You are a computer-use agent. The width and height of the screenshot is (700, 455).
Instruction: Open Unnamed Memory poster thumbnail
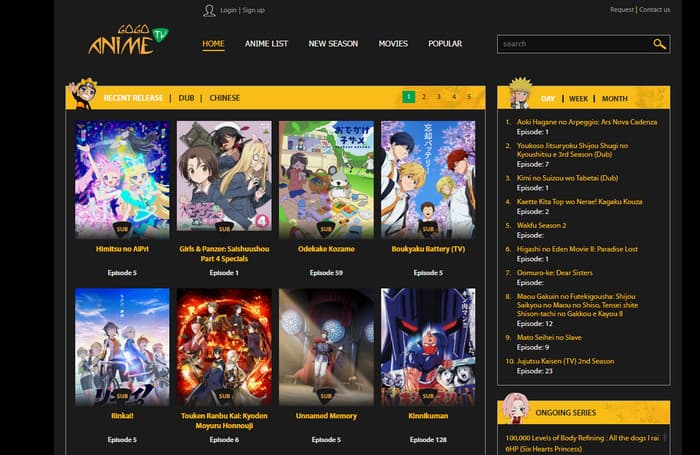(326, 347)
